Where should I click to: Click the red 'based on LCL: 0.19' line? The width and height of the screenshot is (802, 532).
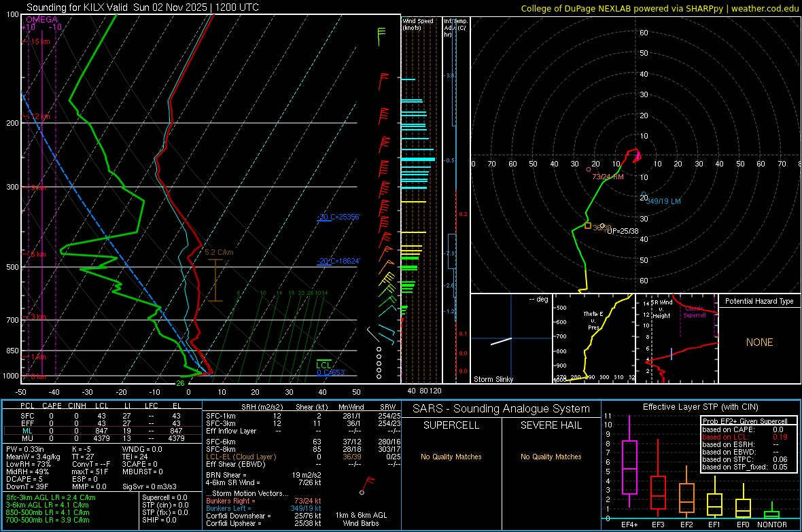click(745, 437)
